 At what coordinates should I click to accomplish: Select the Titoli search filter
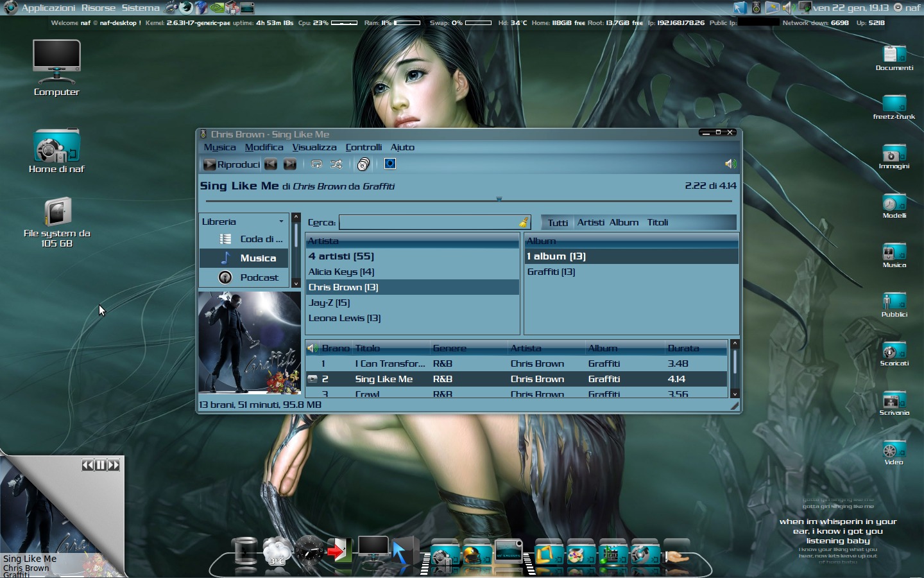(x=658, y=222)
